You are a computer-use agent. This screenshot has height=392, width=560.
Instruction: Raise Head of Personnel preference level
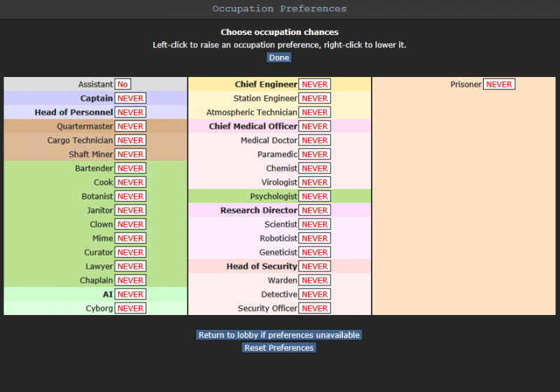[x=130, y=112]
